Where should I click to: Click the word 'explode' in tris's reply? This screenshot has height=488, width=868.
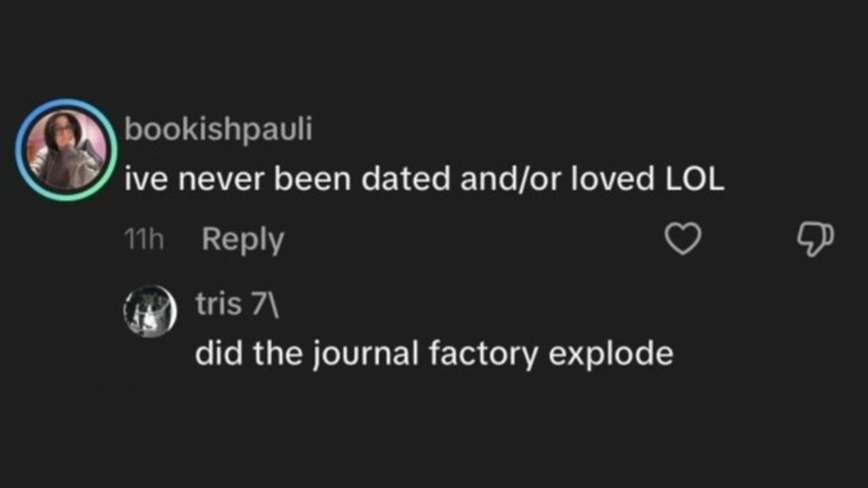coord(610,354)
